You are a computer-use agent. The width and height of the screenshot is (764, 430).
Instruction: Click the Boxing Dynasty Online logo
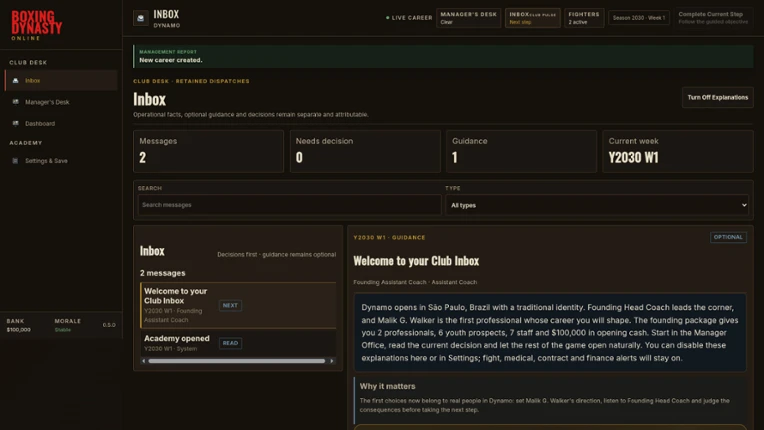click(x=37, y=25)
